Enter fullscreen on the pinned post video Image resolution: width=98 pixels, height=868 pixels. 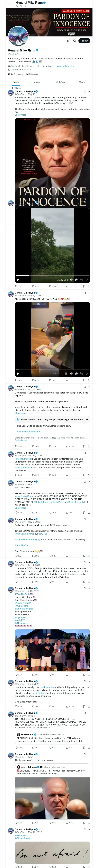tap(87, 280)
